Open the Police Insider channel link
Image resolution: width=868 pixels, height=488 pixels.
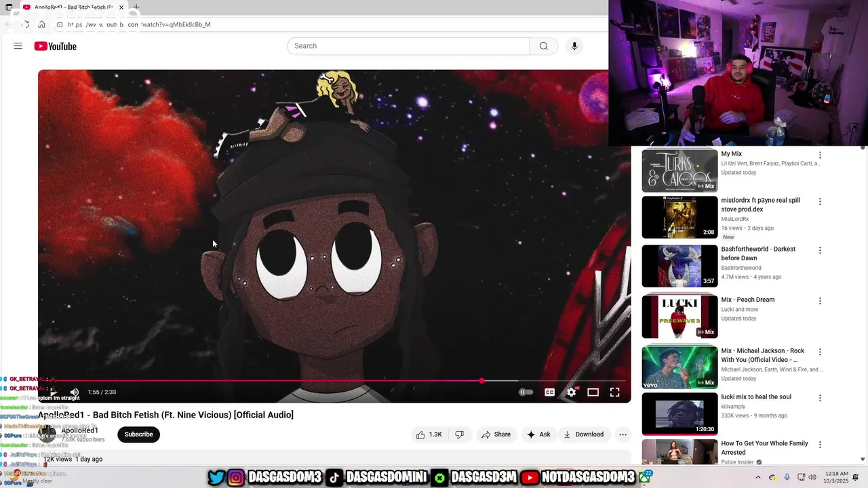pos(738,462)
